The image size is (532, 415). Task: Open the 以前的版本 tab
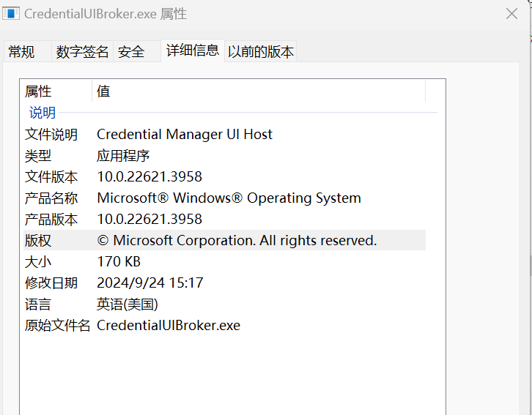tap(261, 51)
